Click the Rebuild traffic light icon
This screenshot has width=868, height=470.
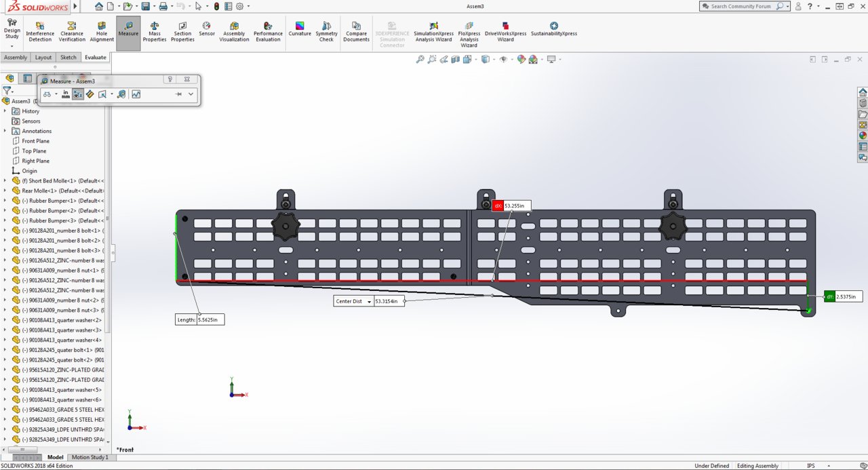tap(216, 6)
